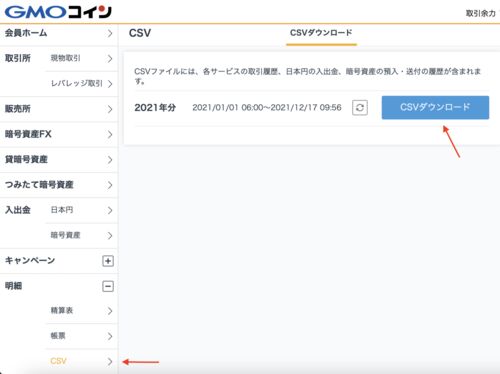Viewport: 500px width, 374px height.
Task: Click the CSV page heading
Action: coord(140,33)
